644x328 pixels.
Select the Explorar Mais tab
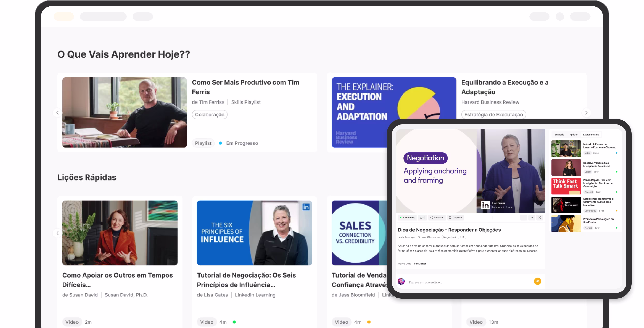(591, 135)
